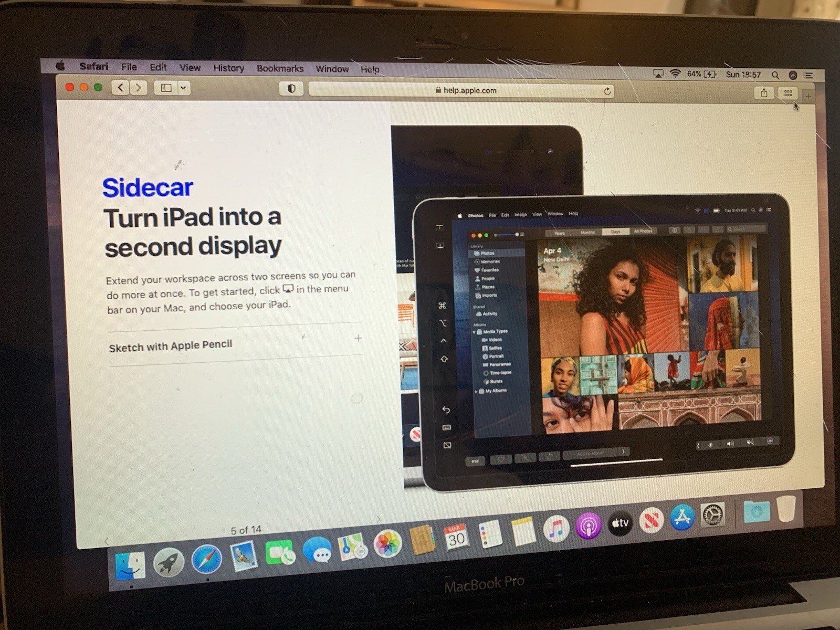
Task: Show the tab overview grid
Action: (788, 93)
